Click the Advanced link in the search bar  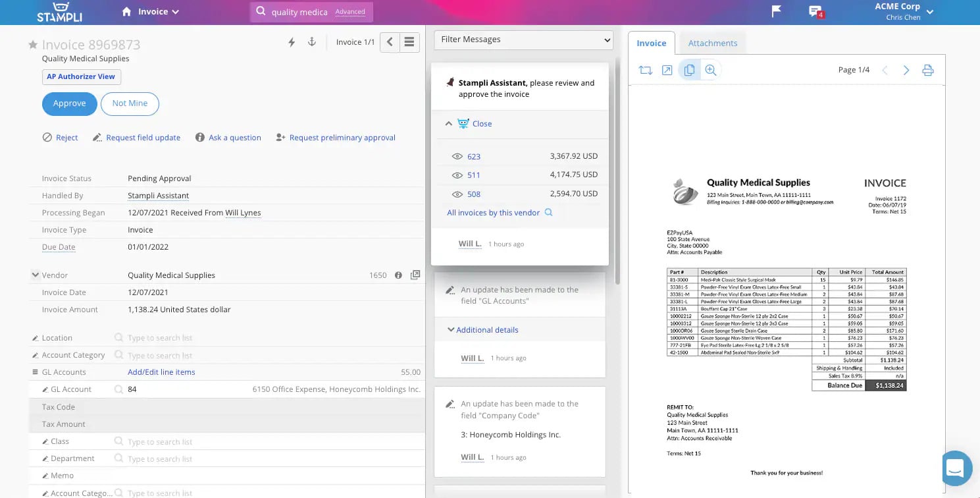[x=351, y=11]
